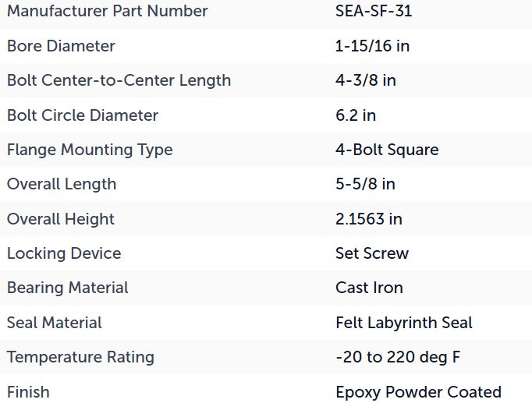Click the 4-Bolt Square value

[x=387, y=150]
